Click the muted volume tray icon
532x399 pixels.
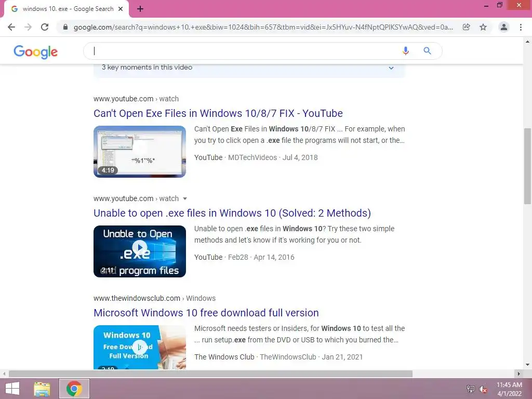click(x=483, y=389)
